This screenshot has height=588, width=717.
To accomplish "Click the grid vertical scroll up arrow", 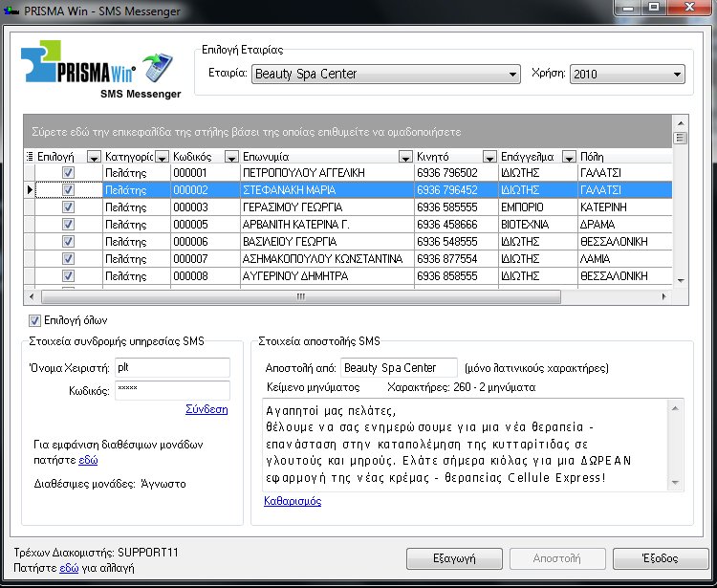I will coord(681,123).
